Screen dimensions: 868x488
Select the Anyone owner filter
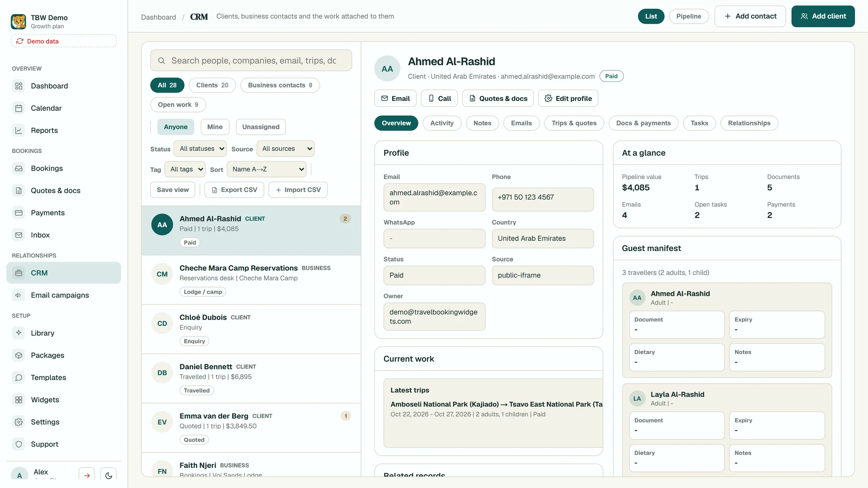coord(176,127)
